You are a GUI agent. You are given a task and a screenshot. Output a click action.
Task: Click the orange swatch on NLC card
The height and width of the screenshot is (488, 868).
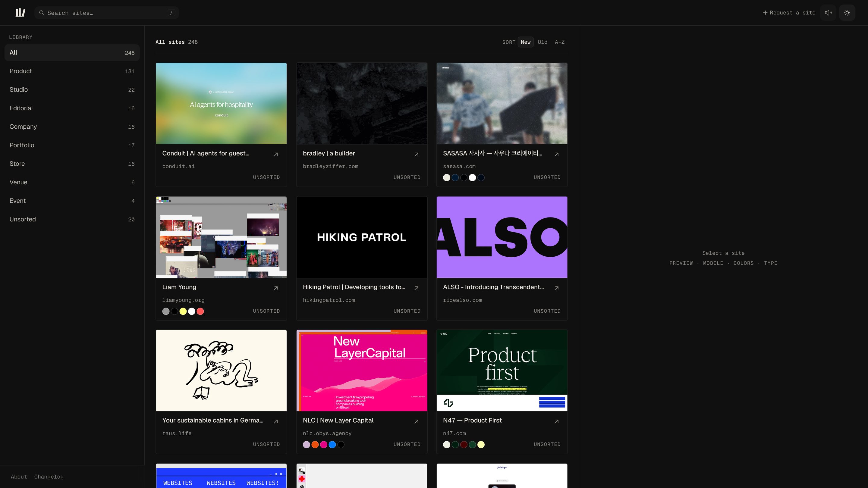point(315,445)
